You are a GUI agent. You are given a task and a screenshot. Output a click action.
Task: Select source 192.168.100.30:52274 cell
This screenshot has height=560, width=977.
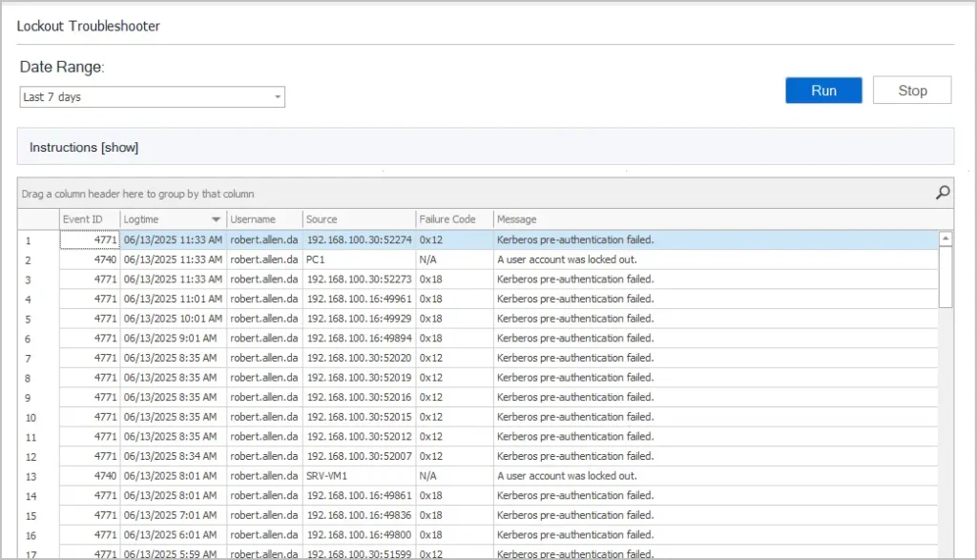[360, 239]
